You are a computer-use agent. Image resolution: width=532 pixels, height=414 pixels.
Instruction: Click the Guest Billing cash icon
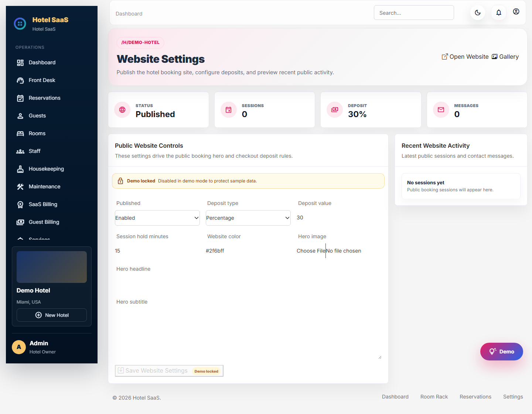point(20,222)
